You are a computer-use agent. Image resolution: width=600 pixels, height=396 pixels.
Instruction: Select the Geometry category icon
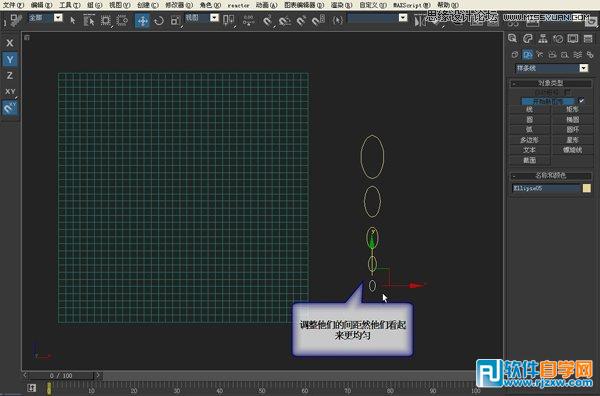point(515,55)
